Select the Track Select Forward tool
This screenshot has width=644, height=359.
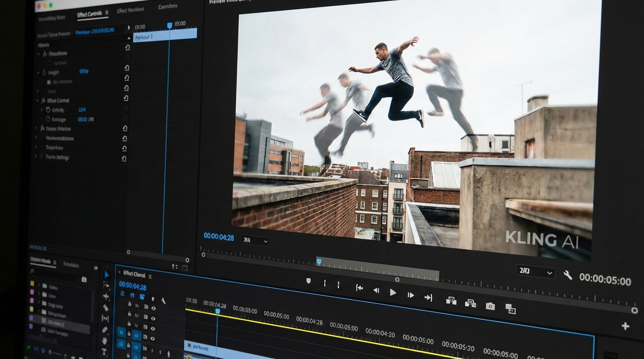pos(106,285)
